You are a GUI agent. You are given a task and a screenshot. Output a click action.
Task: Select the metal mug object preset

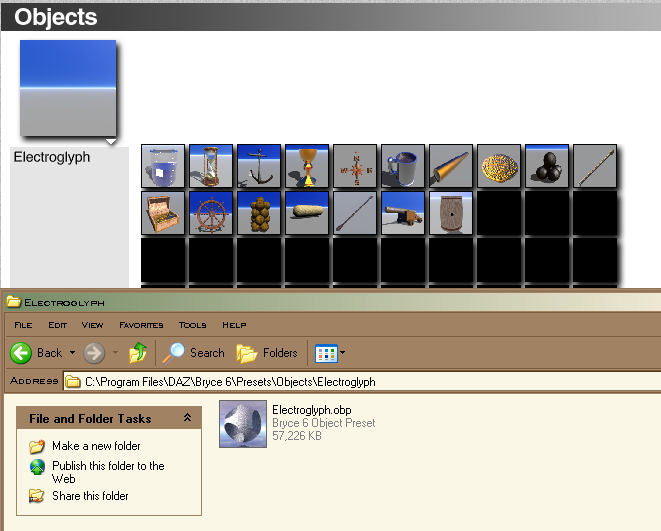(403, 166)
